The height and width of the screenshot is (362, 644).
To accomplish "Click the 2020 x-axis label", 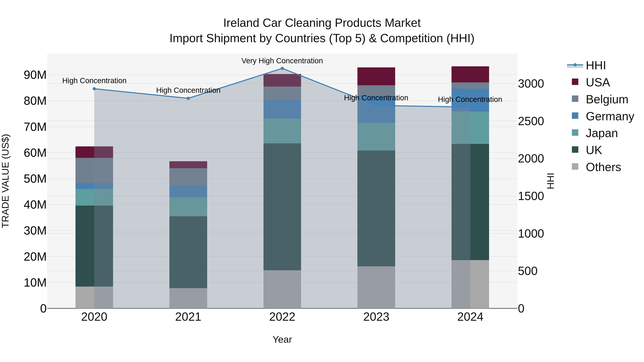I will 94,317.
